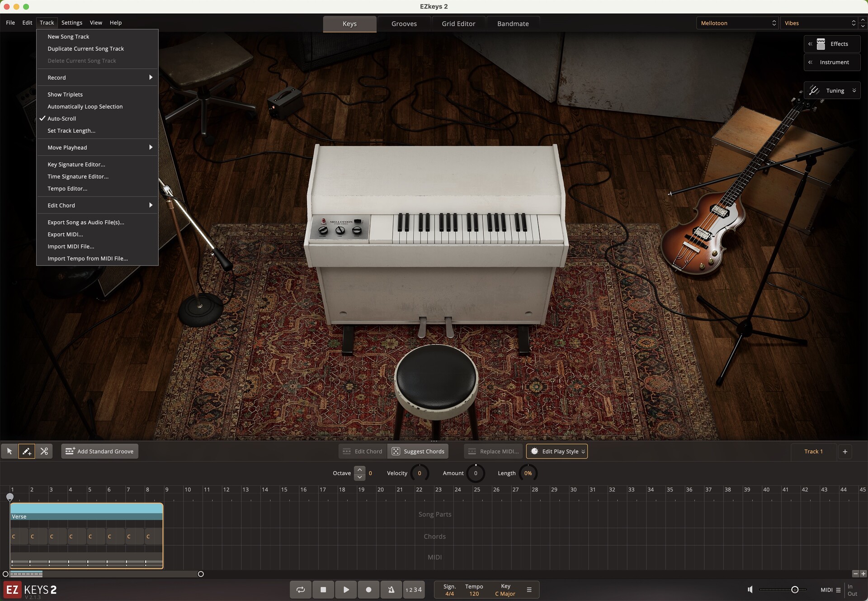Select the arrow pointer tool
Viewport: 868px width, 601px height.
(x=9, y=451)
